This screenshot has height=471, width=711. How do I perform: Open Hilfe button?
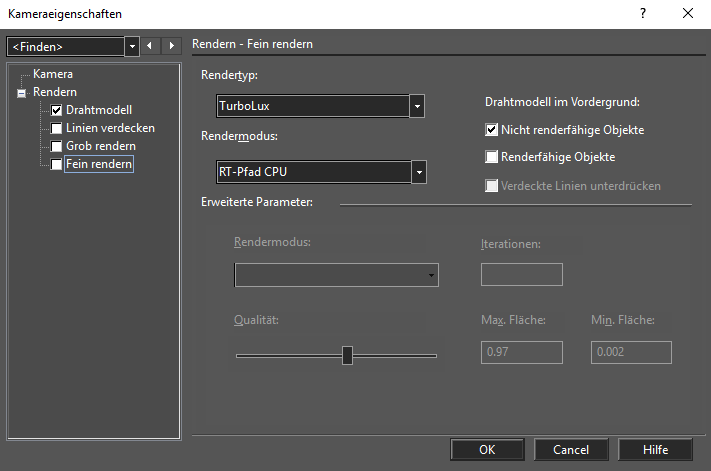coord(655,450)
